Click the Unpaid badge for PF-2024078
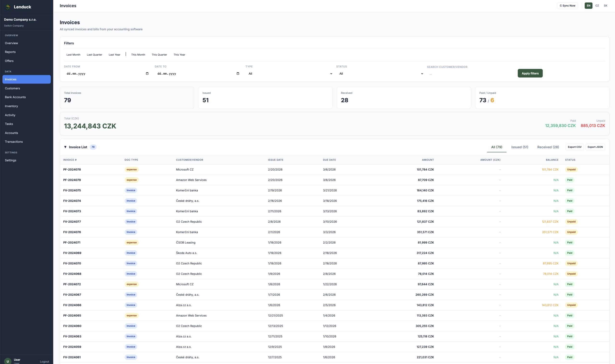The height and width of the screenshot is (364, 615). (x=571, y=169)
